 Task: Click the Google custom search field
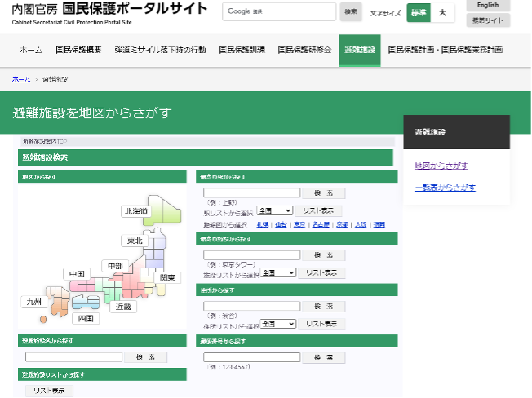point(279,12)
